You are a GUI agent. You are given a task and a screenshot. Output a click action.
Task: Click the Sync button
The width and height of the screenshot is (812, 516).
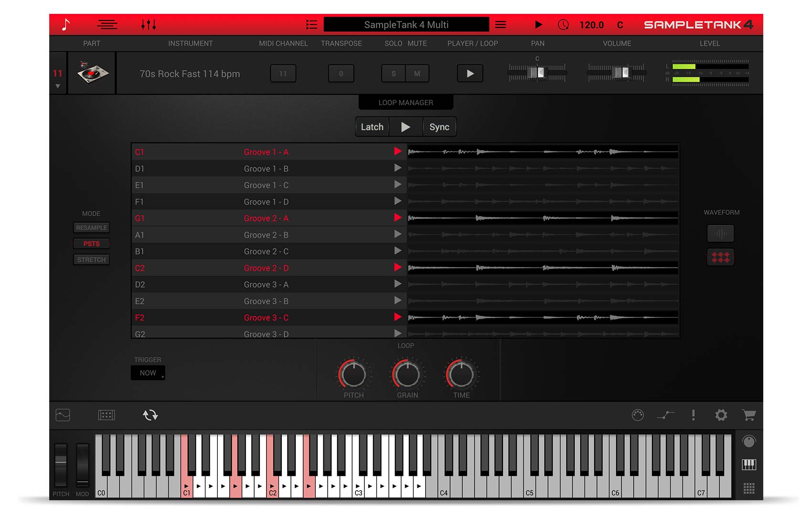click(x=439, y=127)
